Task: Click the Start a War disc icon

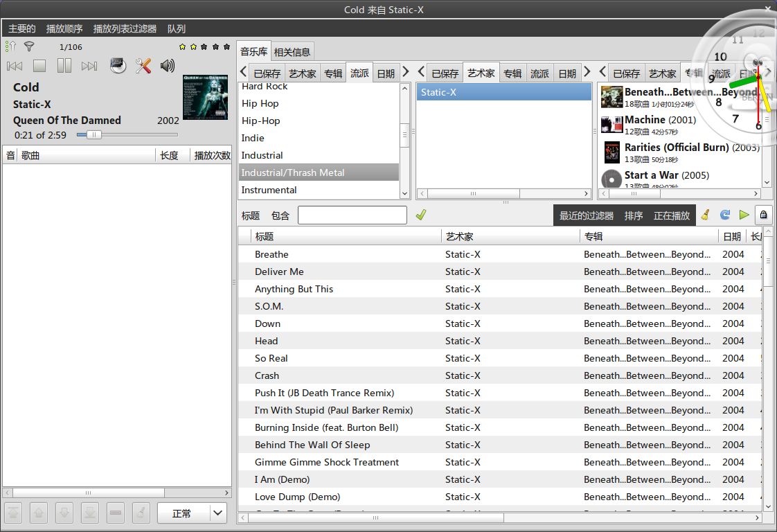Action: [611, 179]
